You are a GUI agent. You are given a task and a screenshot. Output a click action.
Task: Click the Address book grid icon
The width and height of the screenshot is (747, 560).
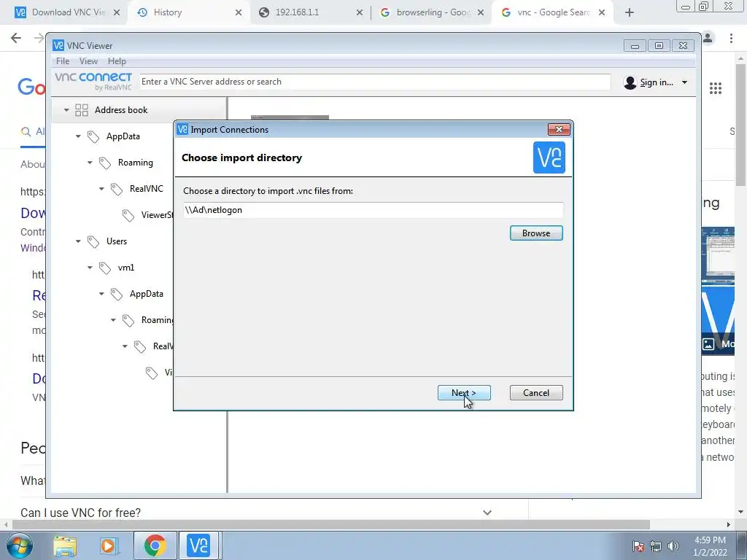pos(82,110)
